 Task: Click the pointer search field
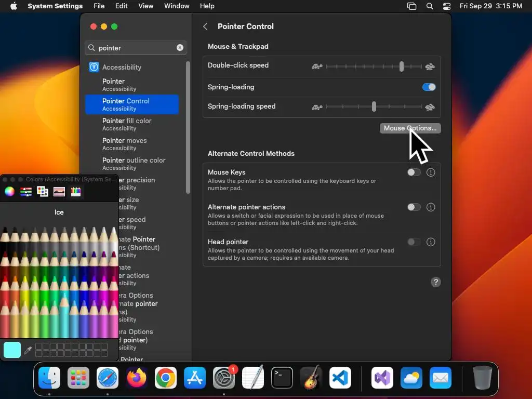tap(136, 48)
